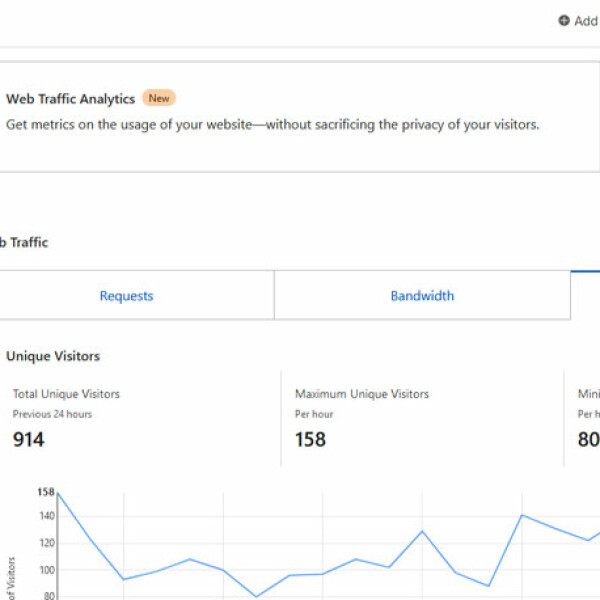Click the plus icon beside Add
The image size is (600, 600).
click(564, 21)
